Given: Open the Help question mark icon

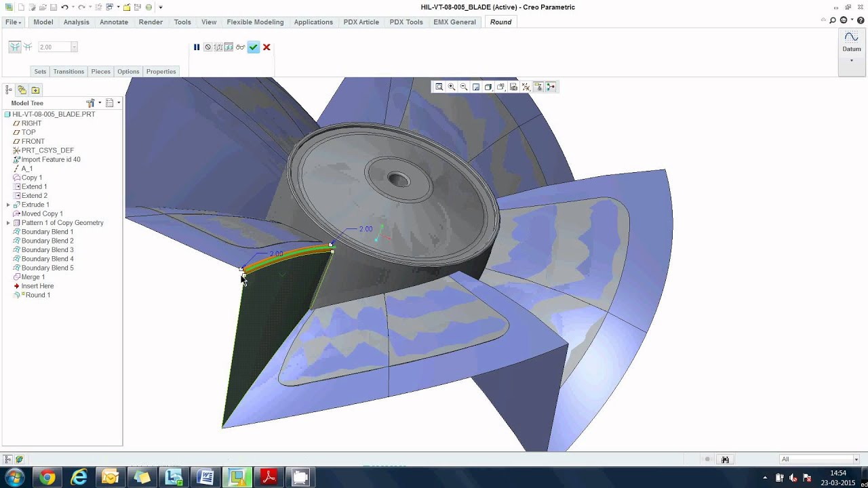Looking at the screenshot, I should point(861,20).
